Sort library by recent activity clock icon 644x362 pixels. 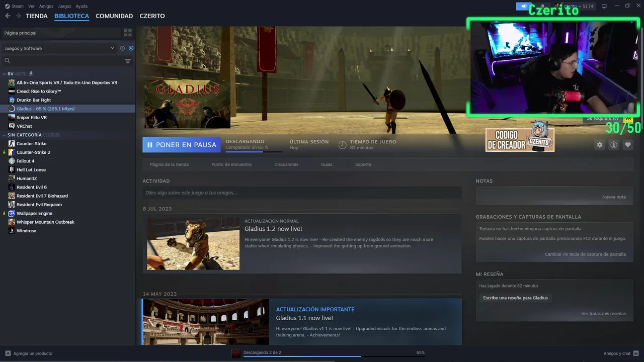tap(122, 48)
